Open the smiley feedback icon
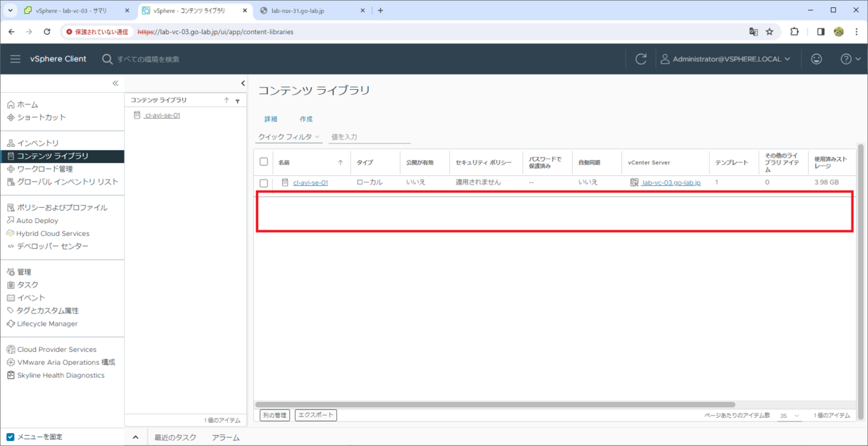The width and height of the screenshot is (868, 446). point(817,59)
